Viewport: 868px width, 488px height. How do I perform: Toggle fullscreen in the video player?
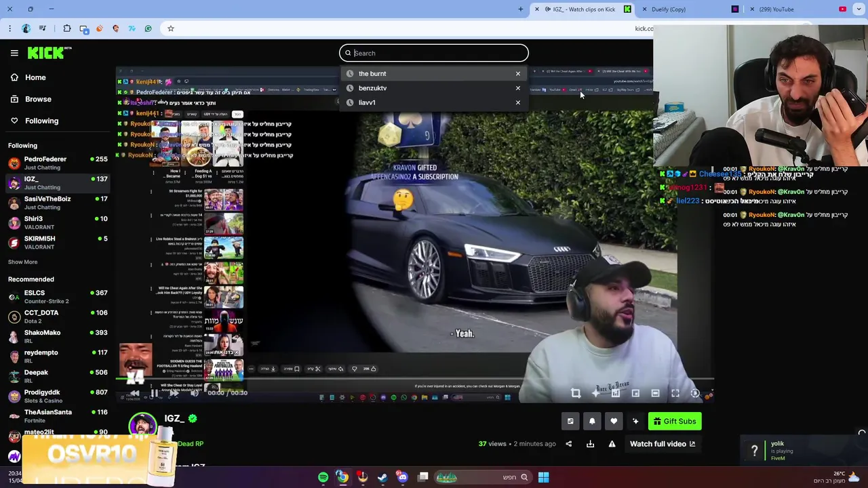[x=675, y=393]
